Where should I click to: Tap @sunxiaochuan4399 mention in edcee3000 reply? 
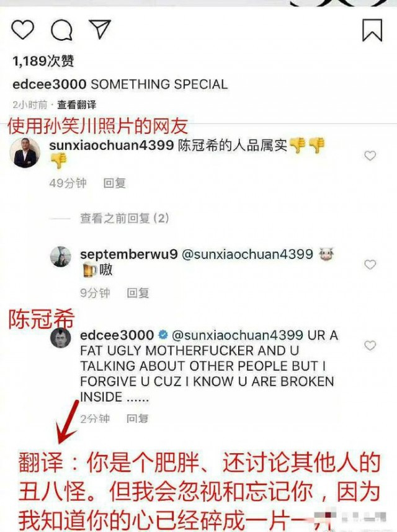click(238, 335)
